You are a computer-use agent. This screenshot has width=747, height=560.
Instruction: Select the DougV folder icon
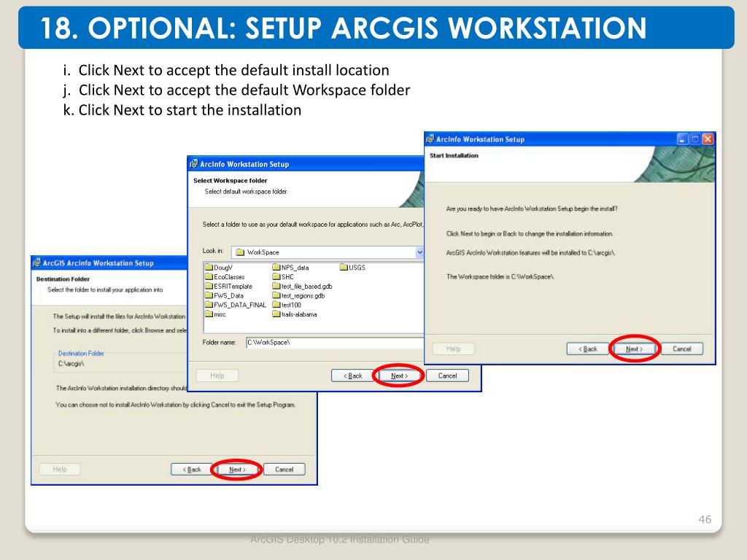coord(209,267)
